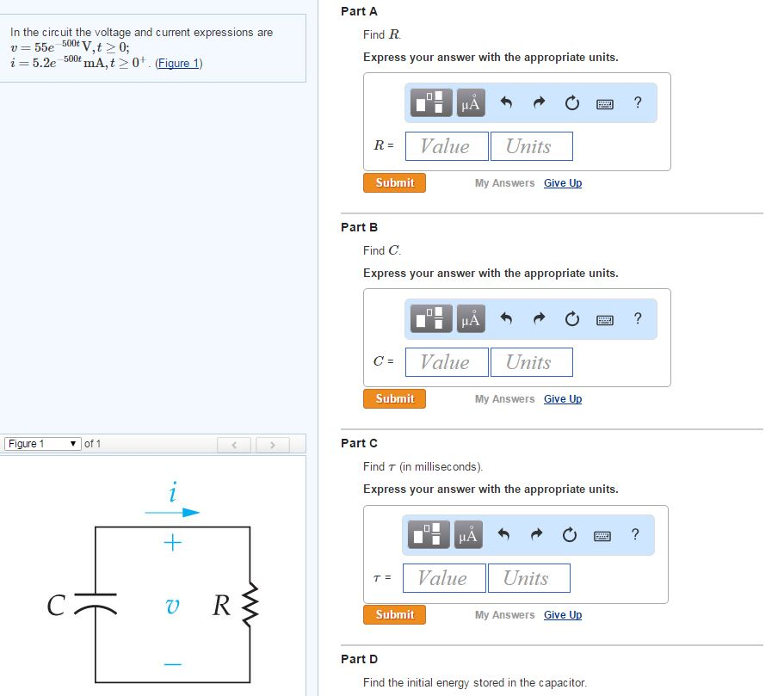Image resolution: width=784 pixels, height=696 pixels.
Task: Open the Figure 1 link in problem statement
Action: [x=178, y=63]
